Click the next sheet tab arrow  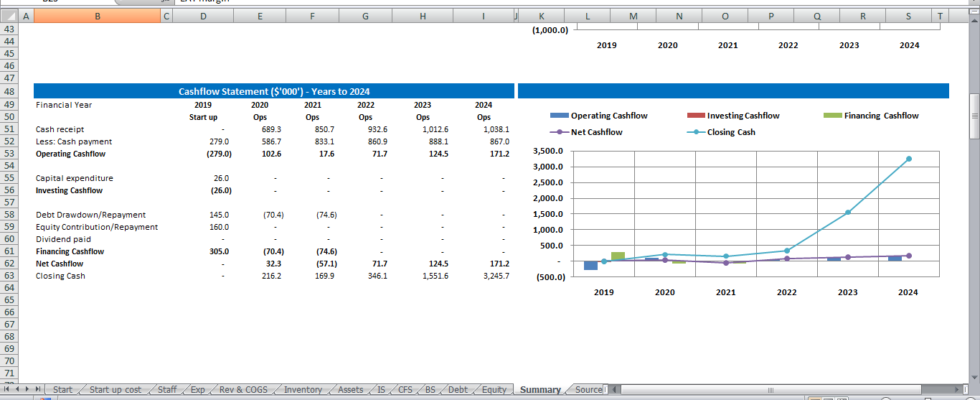pyautogui.click(x=28, y=389)
